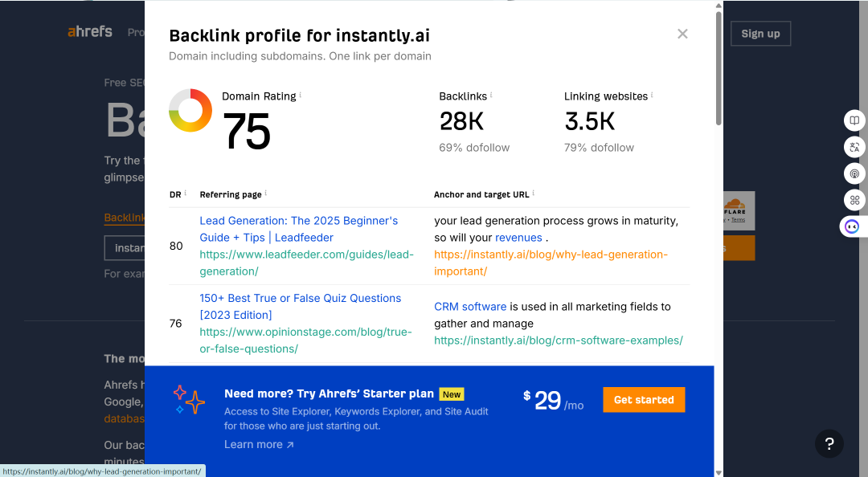Click the Sign up button
868x477 pixels.
[760, 34]
